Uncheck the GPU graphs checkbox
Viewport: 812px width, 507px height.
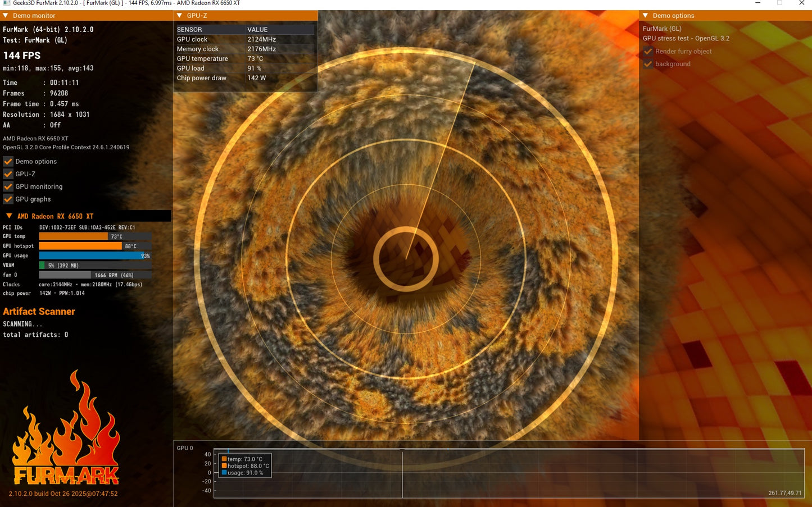pos(8,199)
